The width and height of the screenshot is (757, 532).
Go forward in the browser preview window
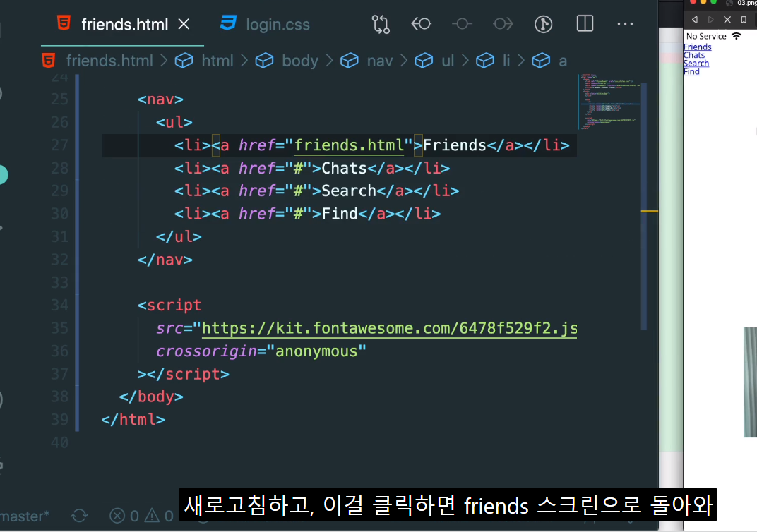[x=710, y=20]
